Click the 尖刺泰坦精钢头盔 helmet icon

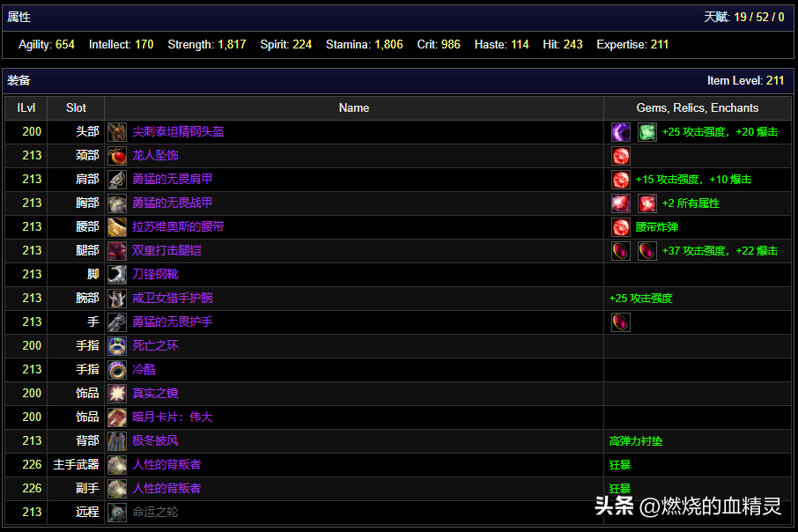pos(117,132)
